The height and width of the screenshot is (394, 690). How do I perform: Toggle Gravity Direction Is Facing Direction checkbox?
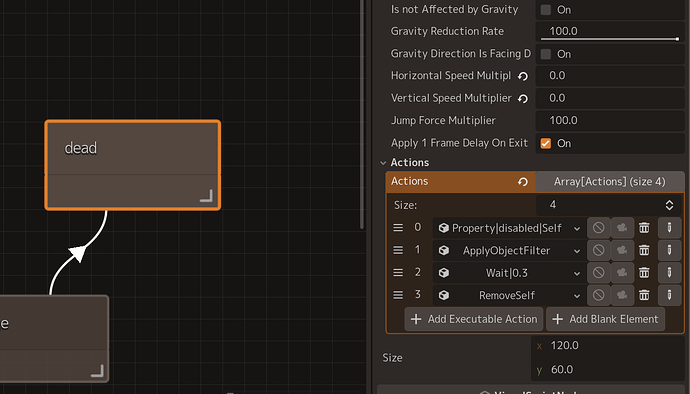tap(546, 54)
